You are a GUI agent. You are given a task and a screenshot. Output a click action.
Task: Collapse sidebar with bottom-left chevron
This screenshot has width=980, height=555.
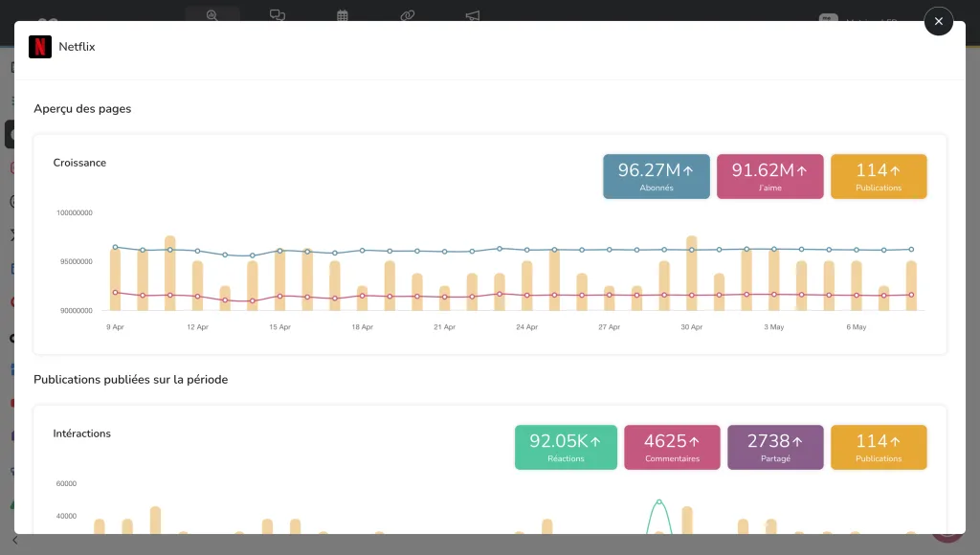pyautogui.click(x=14, y=541)
